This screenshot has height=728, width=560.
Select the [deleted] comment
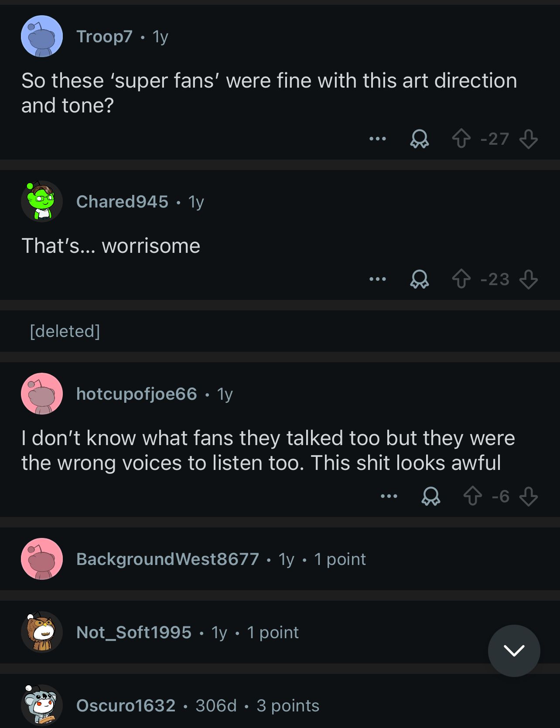click(x=65, y=331)
